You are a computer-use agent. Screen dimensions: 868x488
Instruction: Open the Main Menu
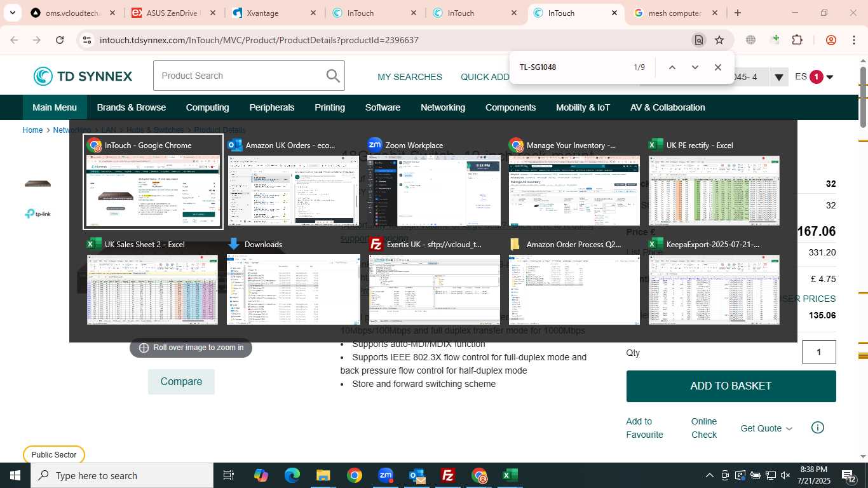[55, 107]
